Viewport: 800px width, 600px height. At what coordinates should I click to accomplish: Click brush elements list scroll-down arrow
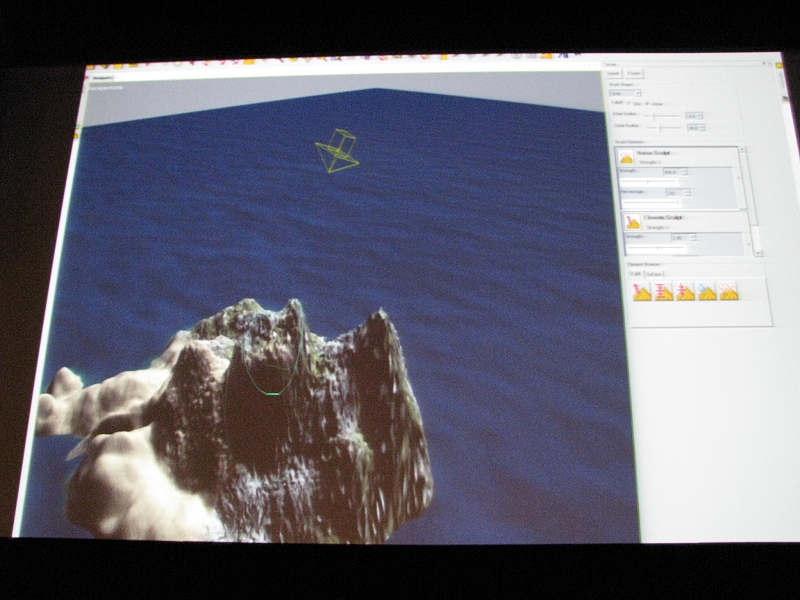758,253
